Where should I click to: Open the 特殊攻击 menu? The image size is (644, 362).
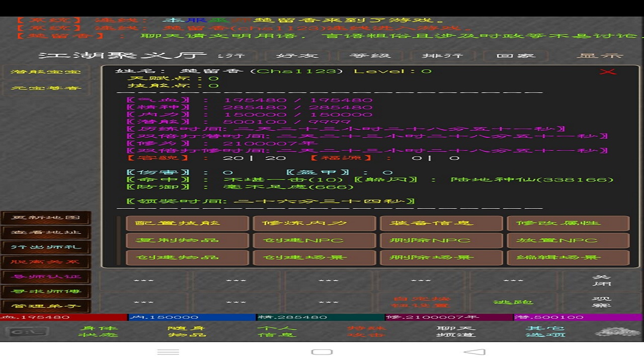click(366, 332)
